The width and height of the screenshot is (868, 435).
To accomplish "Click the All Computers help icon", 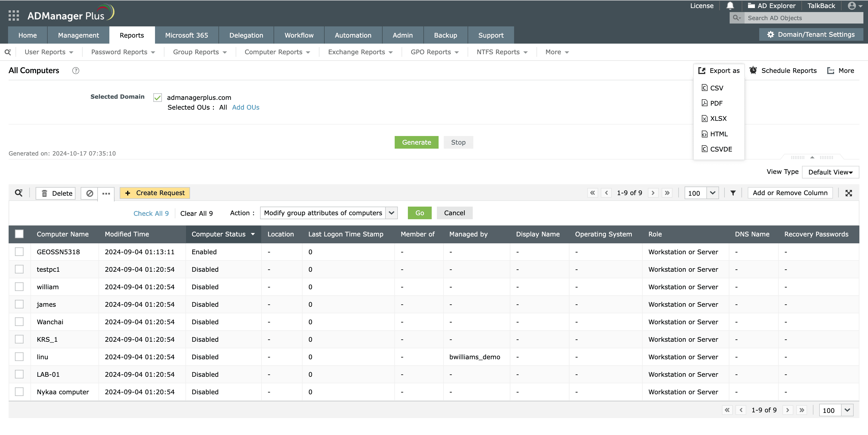I will pyautogui.click(x=76, y=71).
